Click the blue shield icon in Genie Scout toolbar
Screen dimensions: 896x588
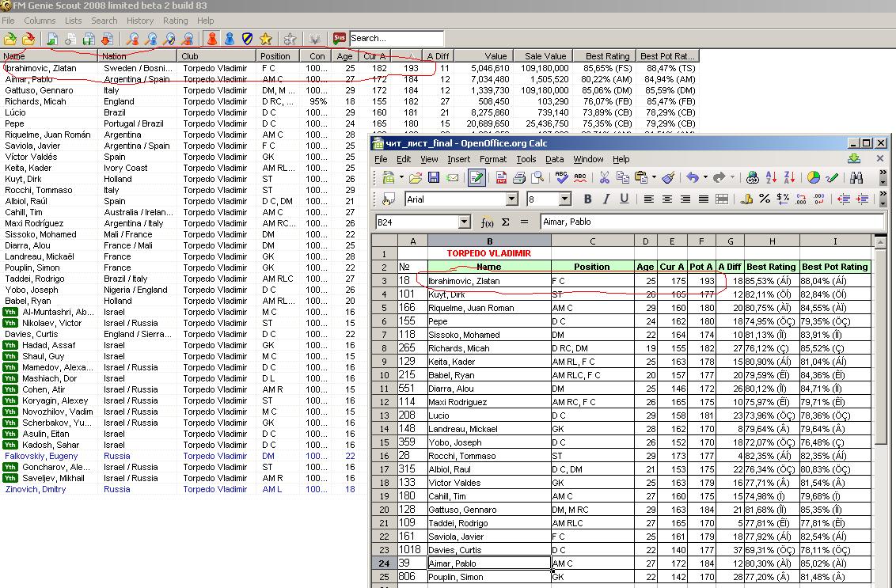coord(248,38)
